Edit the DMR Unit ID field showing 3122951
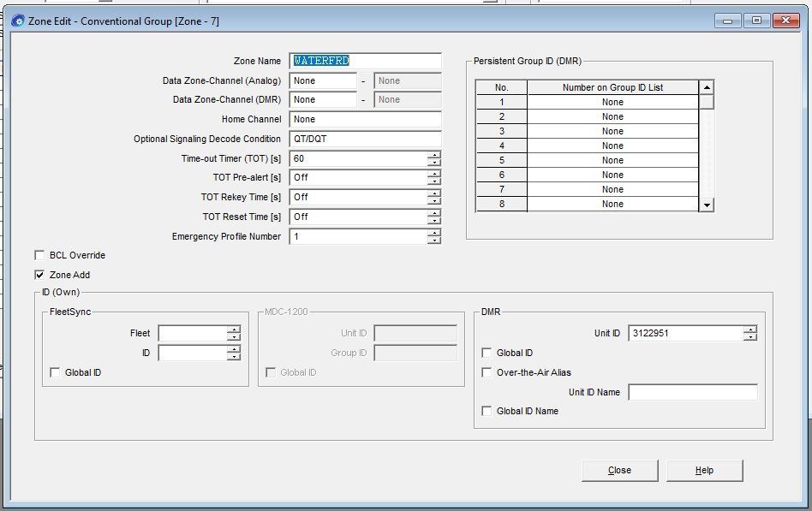812x511 pixels. (x=686, y=334)
